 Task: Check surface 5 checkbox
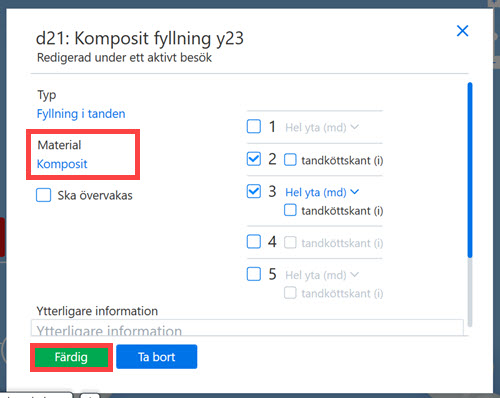pos(254,274)
